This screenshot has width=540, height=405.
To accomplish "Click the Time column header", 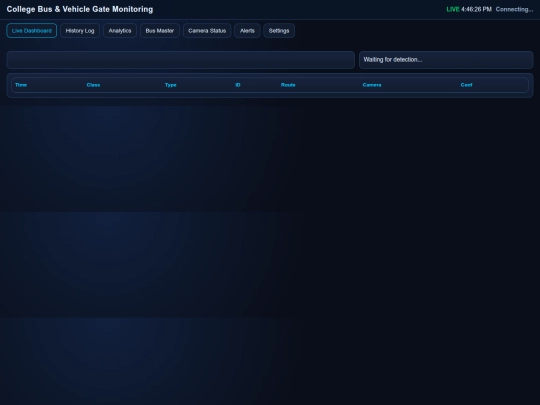I will click(x=21, y=85).
